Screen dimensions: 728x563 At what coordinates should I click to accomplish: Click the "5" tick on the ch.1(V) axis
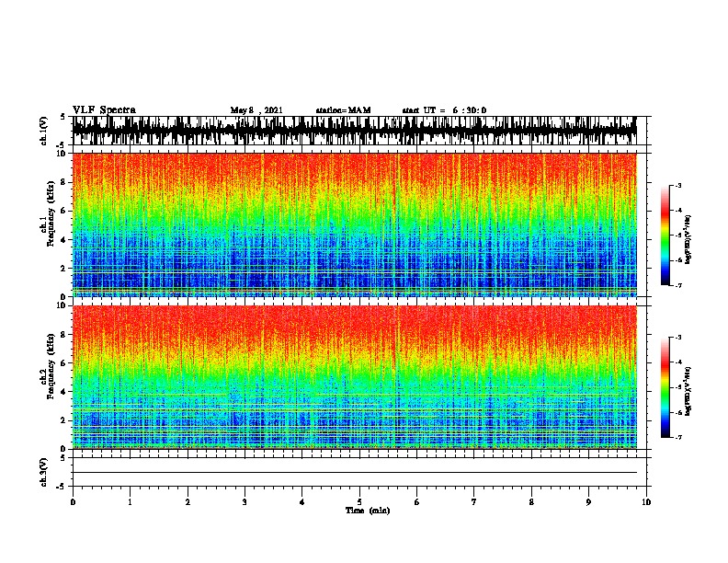[x=63, y=117]
